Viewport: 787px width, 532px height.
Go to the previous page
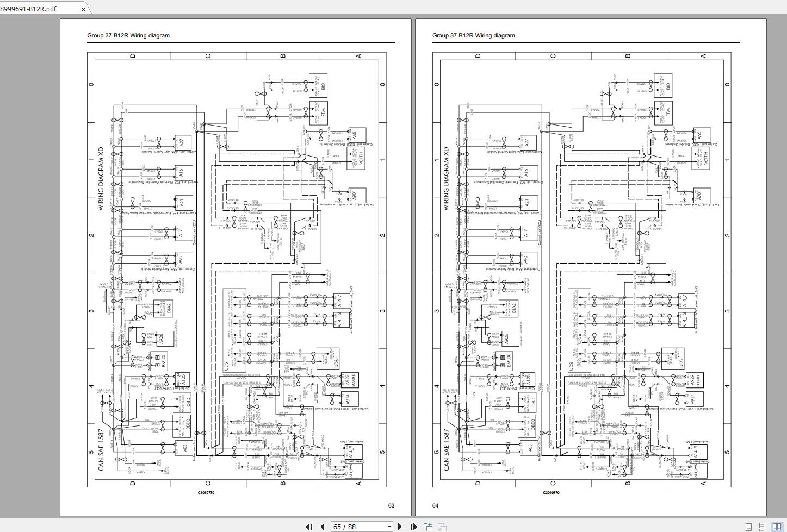tap(321, 527)
